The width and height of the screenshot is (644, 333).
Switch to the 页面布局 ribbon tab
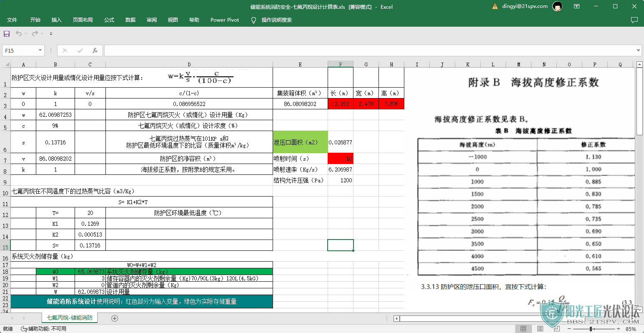[83, 20]
